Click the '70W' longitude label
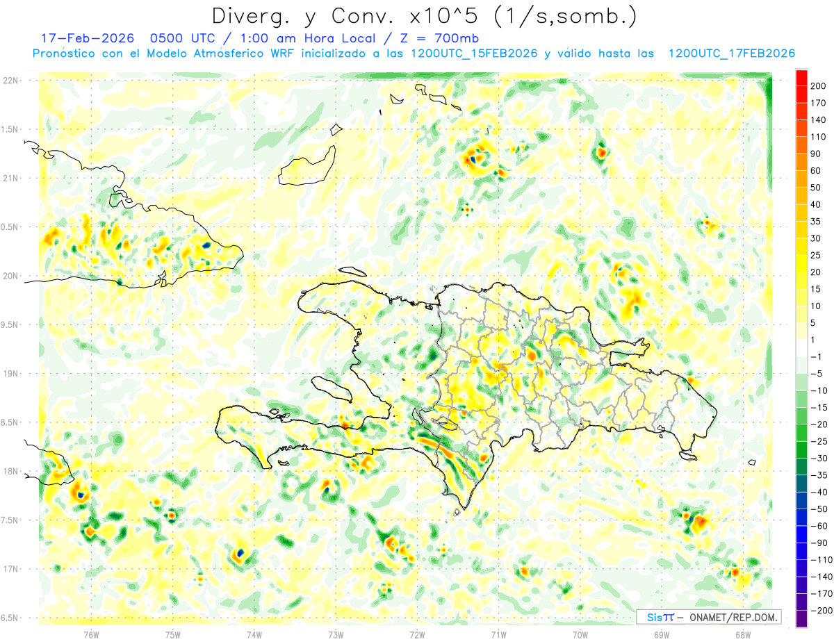Image resolution: width=834 pixels, height=644 pixels. (x=580, y=634)
